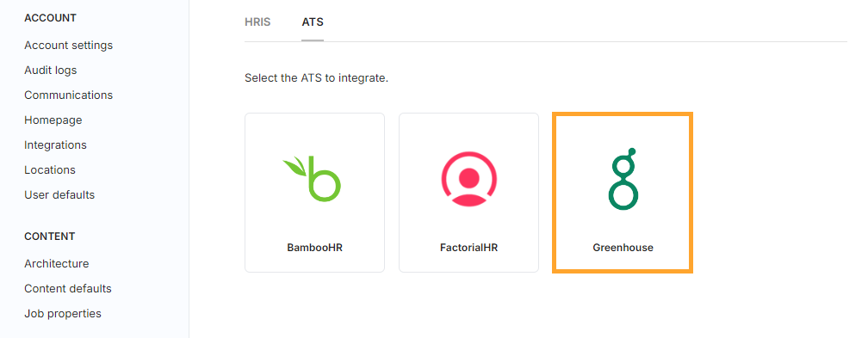Click the FactorialHR pink circle logo

point(468,179)
